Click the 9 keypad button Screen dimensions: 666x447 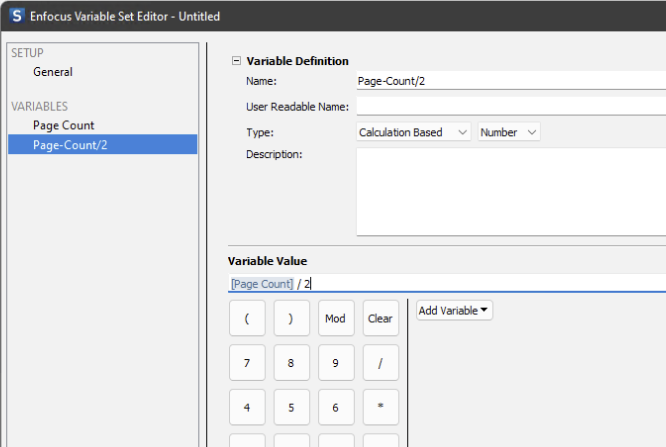[x=336, y=362]
